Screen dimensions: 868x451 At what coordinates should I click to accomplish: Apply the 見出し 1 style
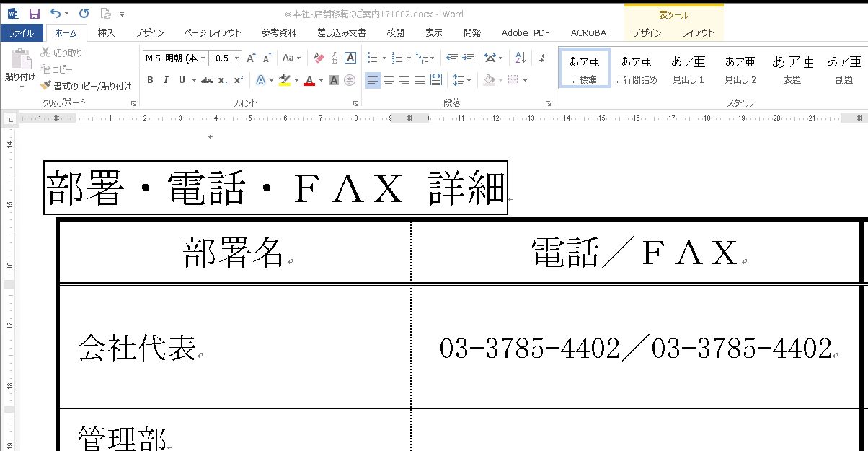(x=688, y=69)
